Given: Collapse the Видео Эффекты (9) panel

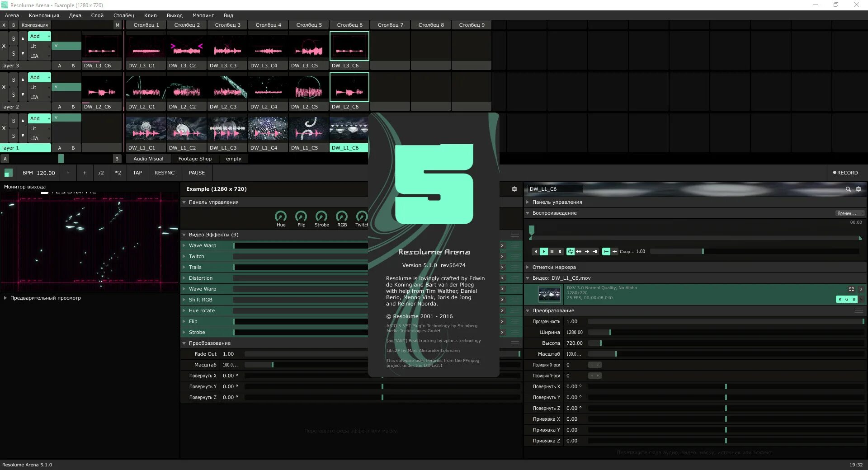Looking at the screenshot, I should coord(184,235).
